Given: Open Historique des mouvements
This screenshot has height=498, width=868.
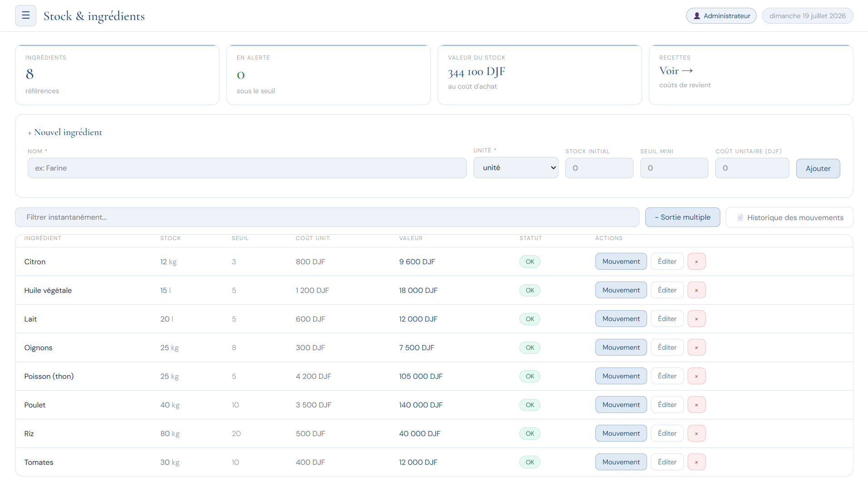Looking at the screenshot, I should (789, 217).
